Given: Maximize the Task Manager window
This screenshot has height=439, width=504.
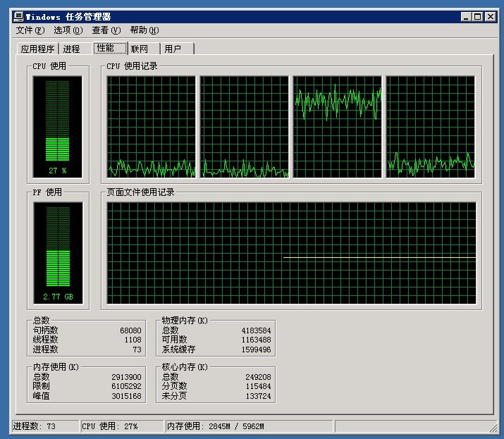Looking at the screenshot, I should pos(478,17).
